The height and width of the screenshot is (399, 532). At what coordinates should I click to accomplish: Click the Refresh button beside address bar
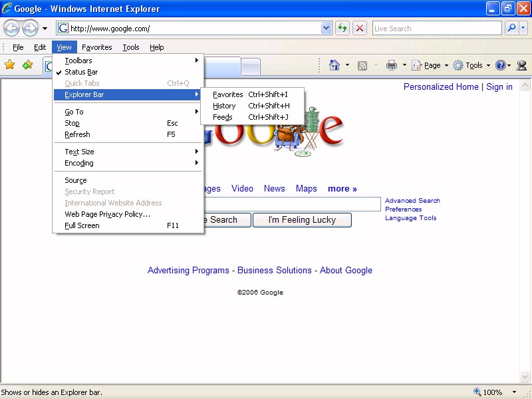point(342,28)
